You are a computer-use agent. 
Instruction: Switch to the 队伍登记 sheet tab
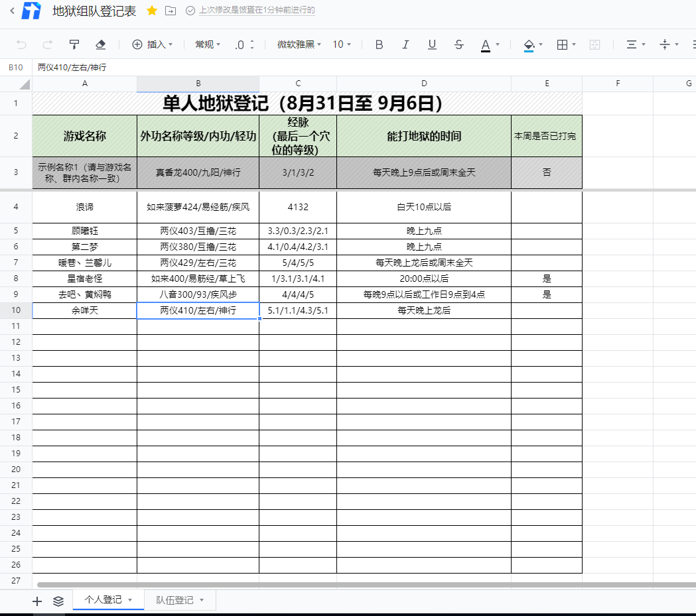[175, 600]
